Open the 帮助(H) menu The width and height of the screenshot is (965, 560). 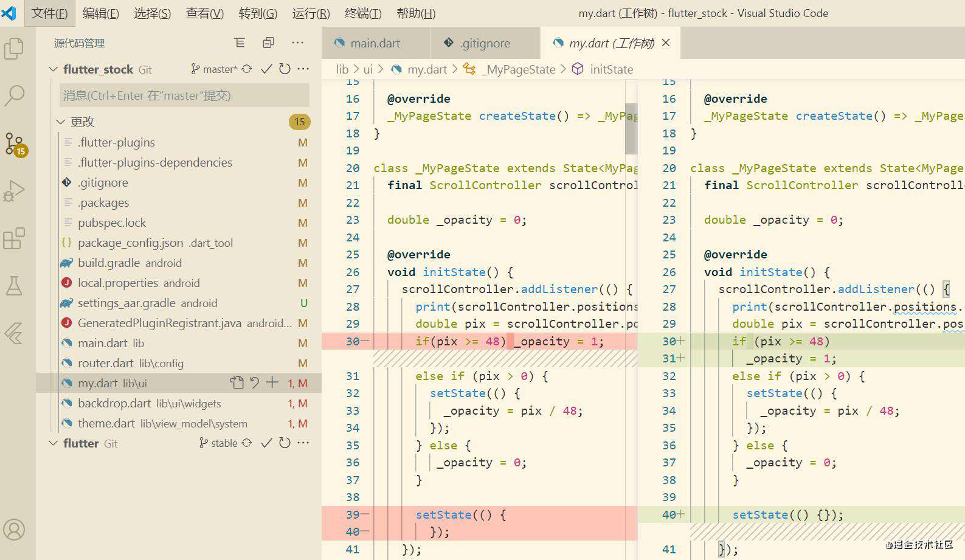click(x=416, y=13)
